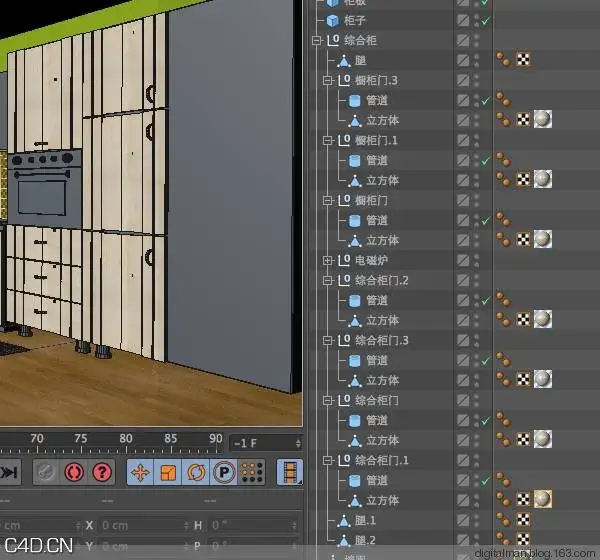Toggle the red circular Autokeying icon
Screen dimensions: 600x560
(x=74, y=472)
